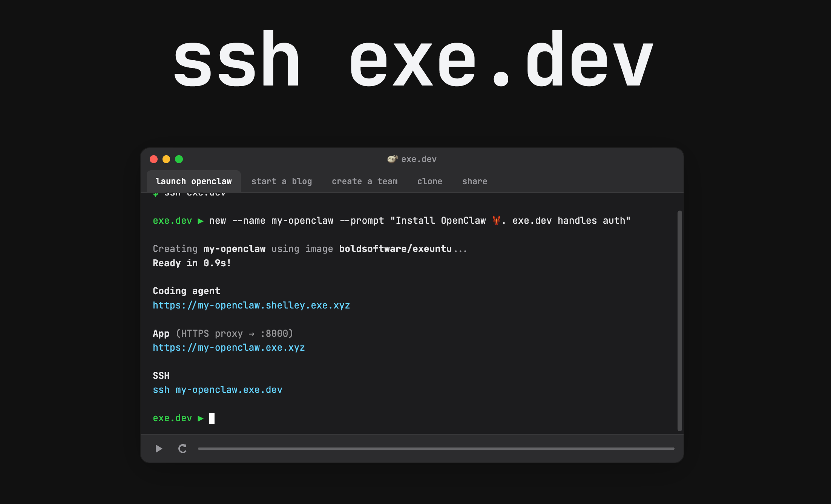Switch to the 'start a blog' tab
The image size is (831, 504).
(x=281, y=182)
